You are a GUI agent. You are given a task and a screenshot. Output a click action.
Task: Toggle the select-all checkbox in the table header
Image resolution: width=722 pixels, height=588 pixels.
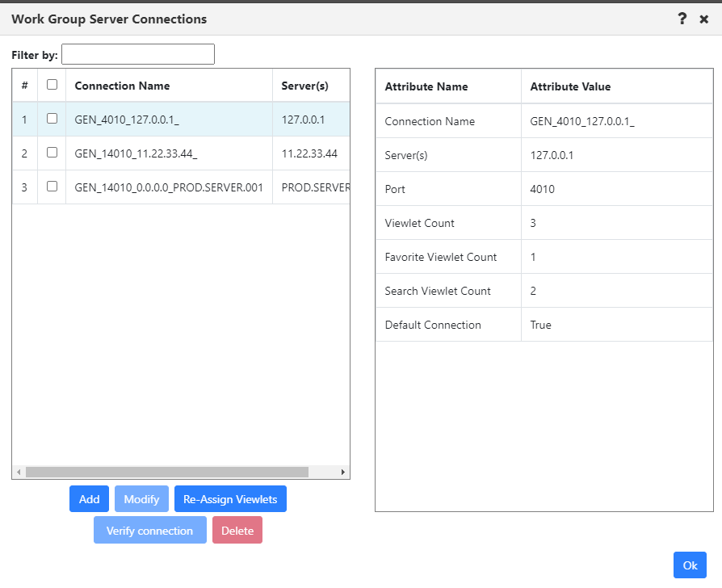[52, 85]
